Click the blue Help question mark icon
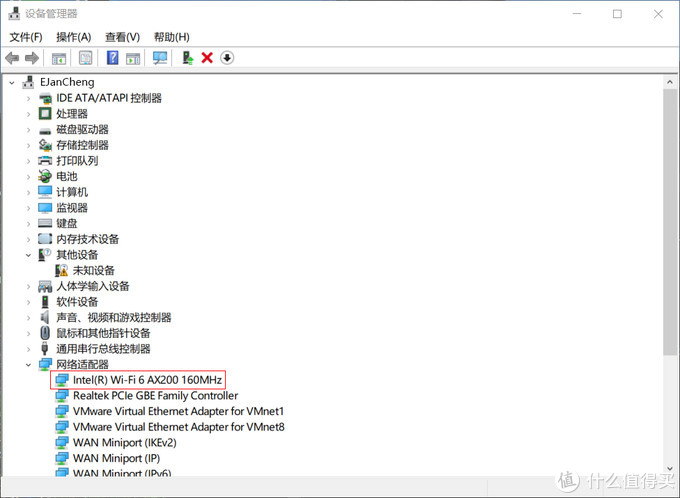The image size is (680, 498). click(112, 58)
